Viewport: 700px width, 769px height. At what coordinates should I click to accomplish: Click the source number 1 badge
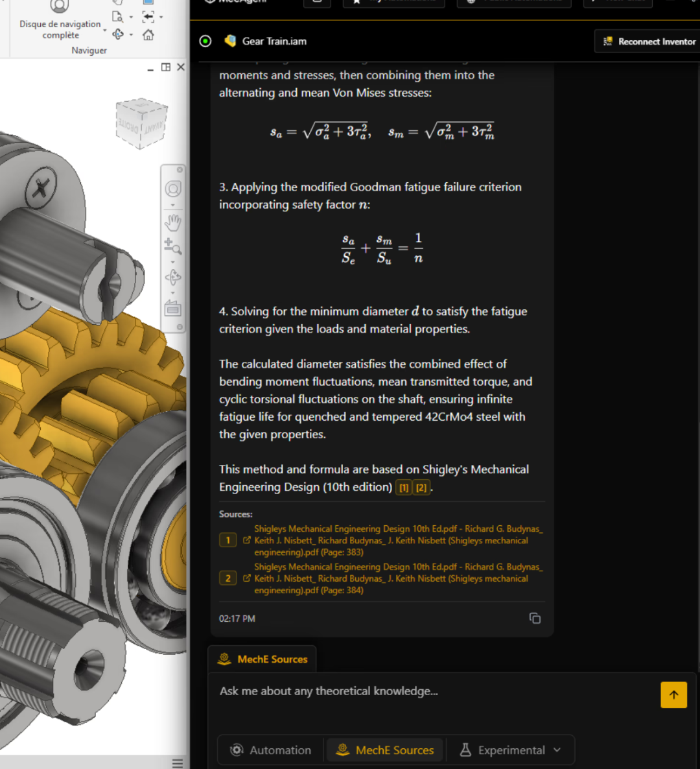227,540
